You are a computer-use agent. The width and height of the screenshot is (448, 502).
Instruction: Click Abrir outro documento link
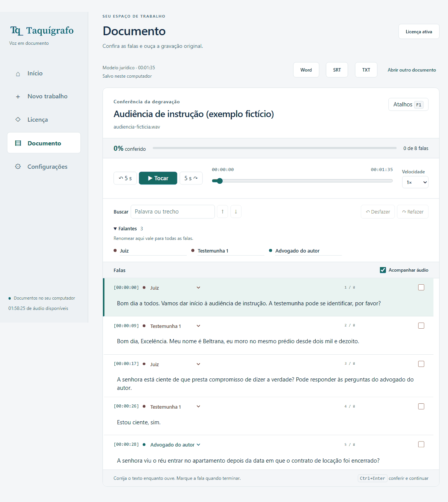click(x=412, y=70)
